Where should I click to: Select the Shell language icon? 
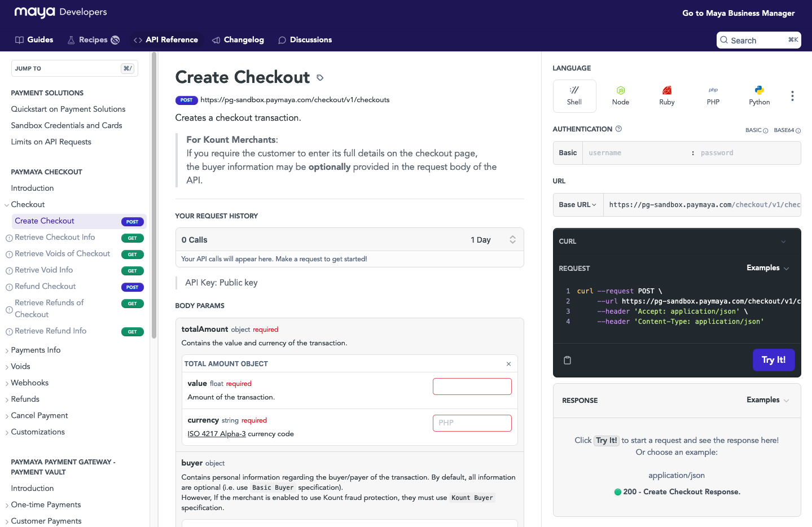coord(574,96)
